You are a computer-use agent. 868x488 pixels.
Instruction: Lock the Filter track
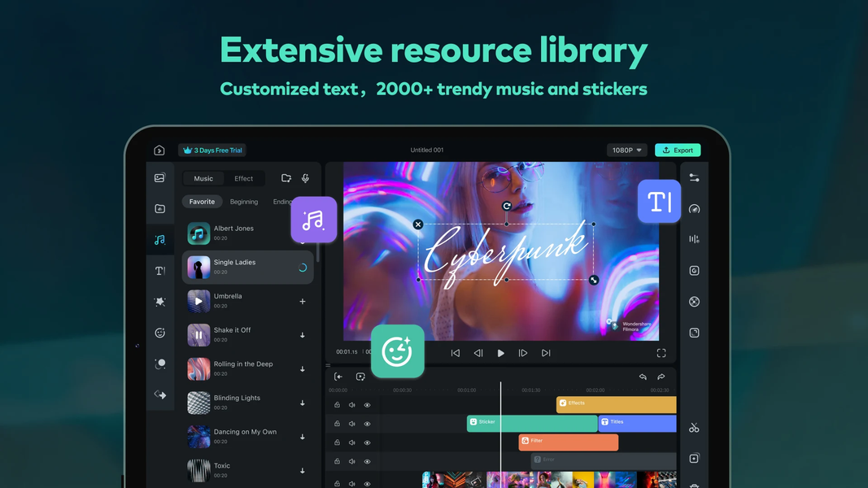pyautogui.click(x=337, y=442)
